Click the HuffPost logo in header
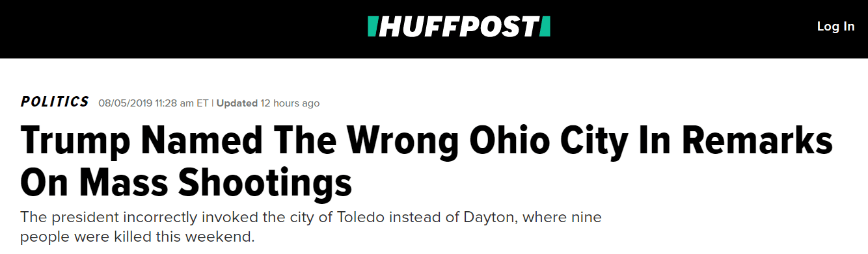 point(459,27)
